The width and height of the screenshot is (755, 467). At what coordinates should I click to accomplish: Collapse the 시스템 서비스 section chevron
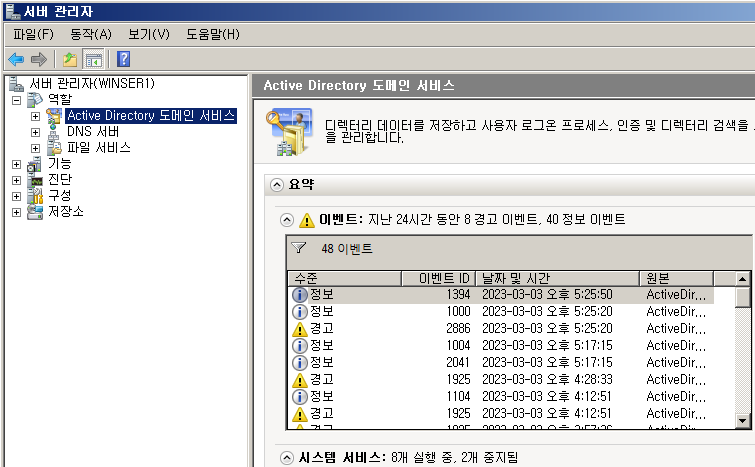[286, 457]
